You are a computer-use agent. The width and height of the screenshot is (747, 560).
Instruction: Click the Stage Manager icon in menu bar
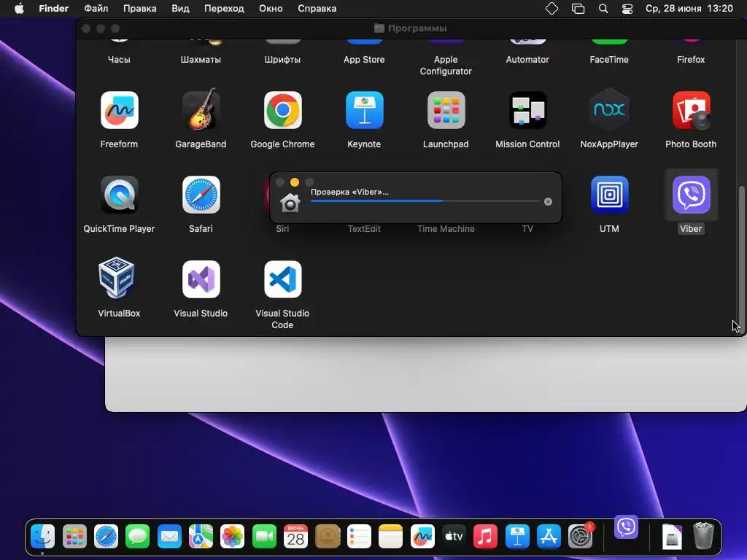[578, 9]
